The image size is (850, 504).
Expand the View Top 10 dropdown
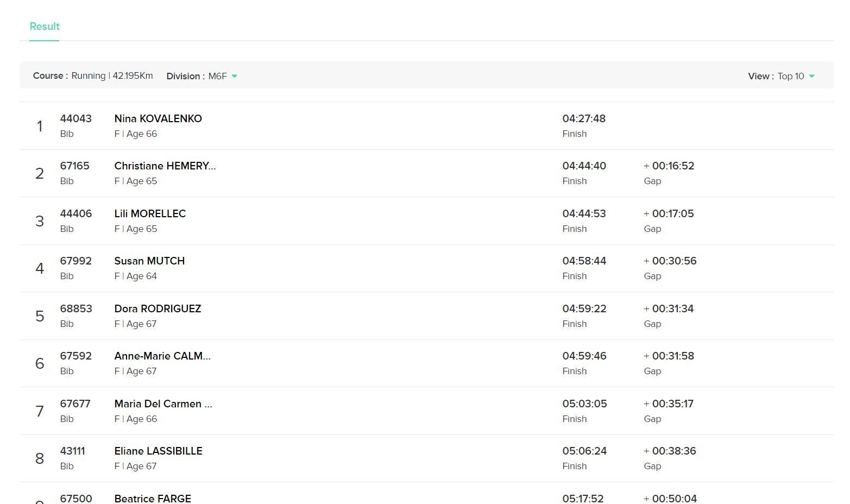click(x=781, y=76)
